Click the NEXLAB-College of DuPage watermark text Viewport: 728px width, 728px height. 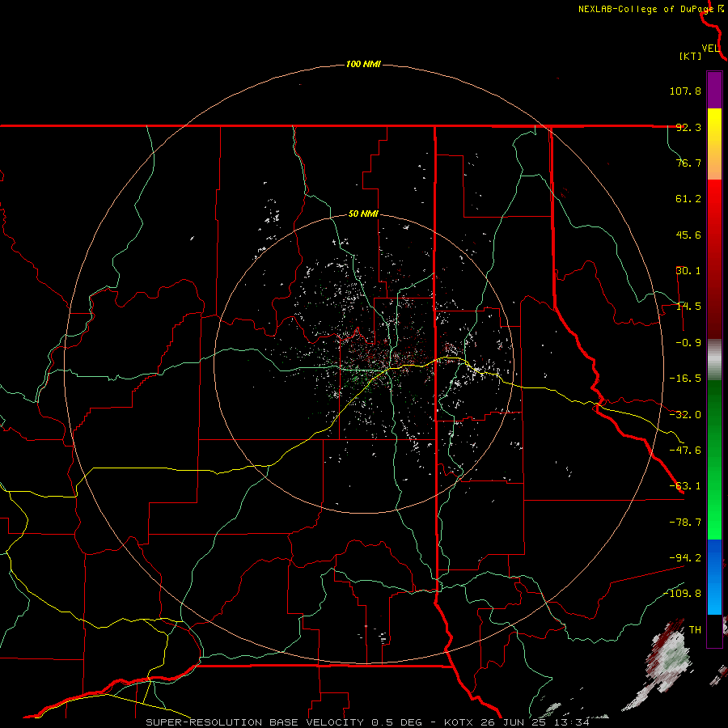point(645,9)
